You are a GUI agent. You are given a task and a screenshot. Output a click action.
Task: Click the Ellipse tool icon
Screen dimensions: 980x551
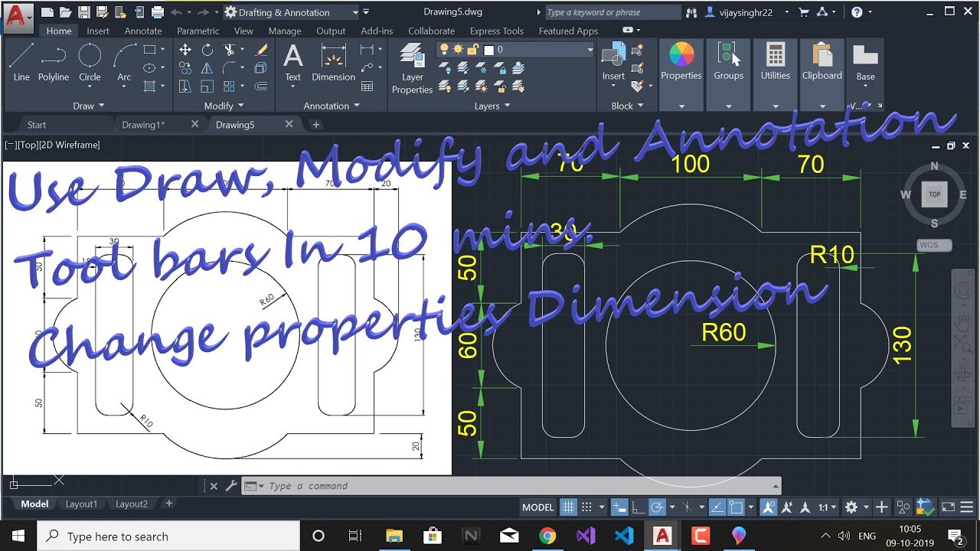coord(149,68)
